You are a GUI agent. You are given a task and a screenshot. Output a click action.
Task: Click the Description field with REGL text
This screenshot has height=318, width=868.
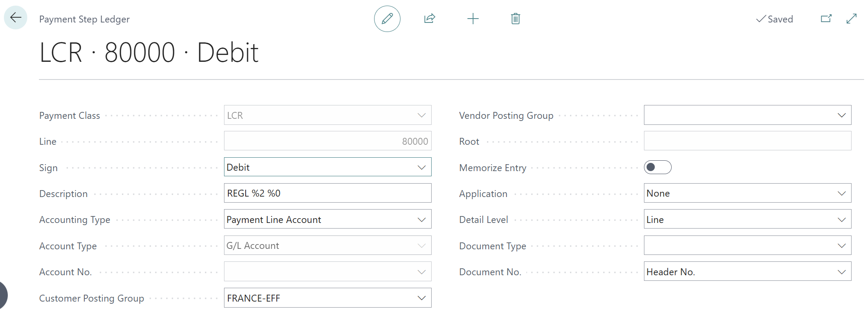pyautogui.click(x=327, y=193)
